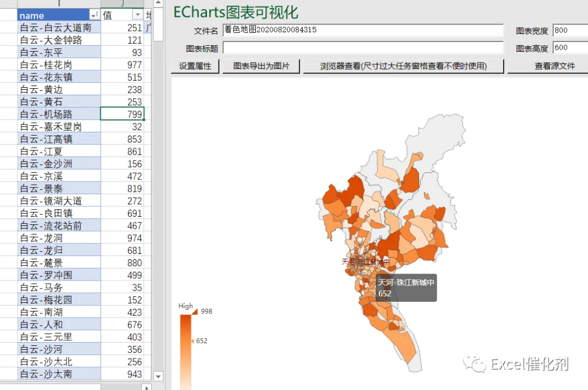Select cell 白云-机场路
Image resolution: width=588 pixels, height=390 pixels.
click(59, 114)
